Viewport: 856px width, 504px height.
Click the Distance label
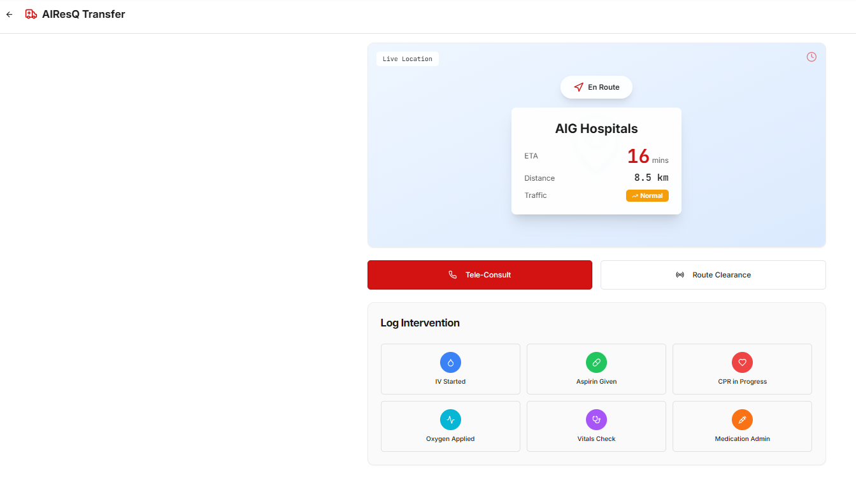tap(539, 178)
